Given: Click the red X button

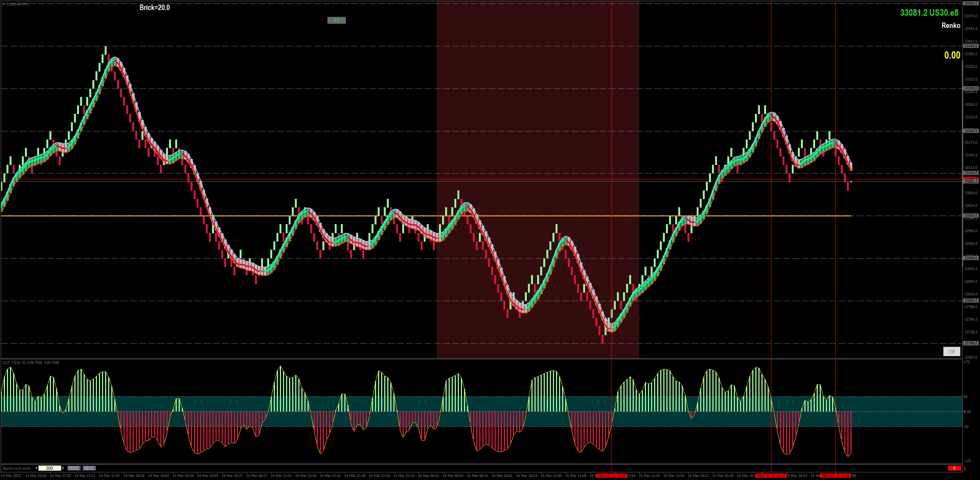Looking at the screenshot, I should [954, 468].
